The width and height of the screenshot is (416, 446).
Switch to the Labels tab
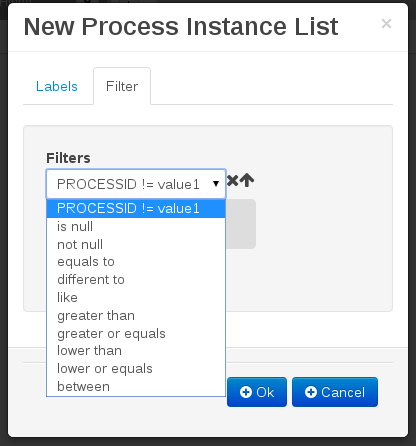[57, 86]
